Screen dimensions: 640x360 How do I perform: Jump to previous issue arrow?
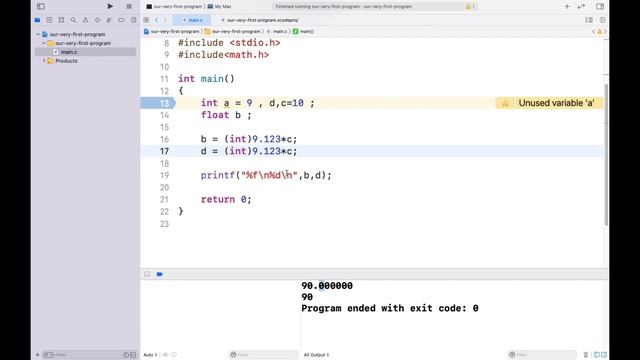coord(594,31)
